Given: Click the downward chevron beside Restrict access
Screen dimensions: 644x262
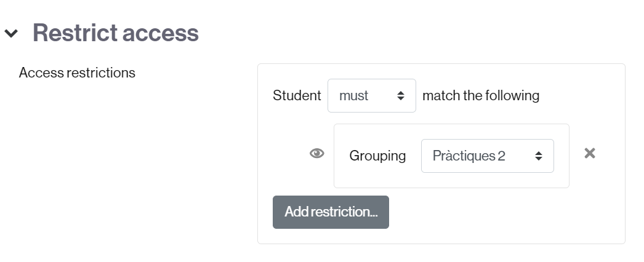Looking at the screenshot, I should coord(11,33).
